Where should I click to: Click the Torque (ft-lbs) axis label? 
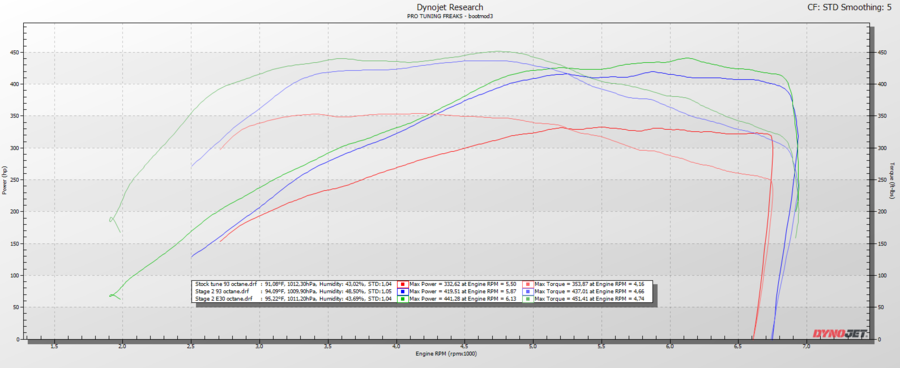[892, 180]
